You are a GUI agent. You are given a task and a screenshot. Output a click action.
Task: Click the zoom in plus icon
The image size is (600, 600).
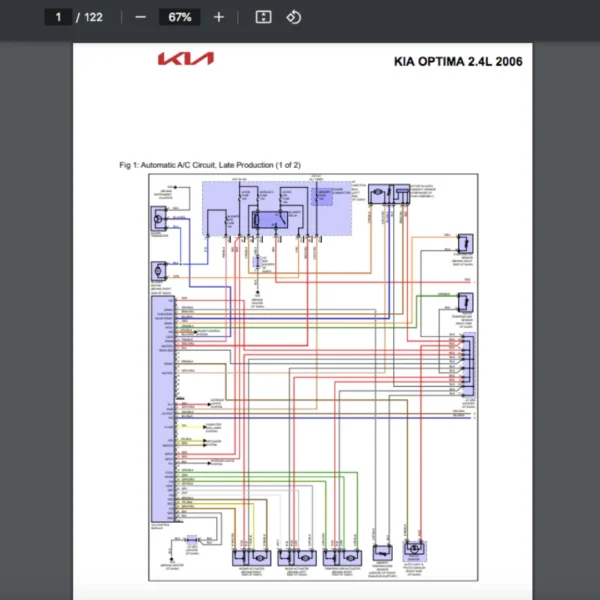click(x=218, y=17)
